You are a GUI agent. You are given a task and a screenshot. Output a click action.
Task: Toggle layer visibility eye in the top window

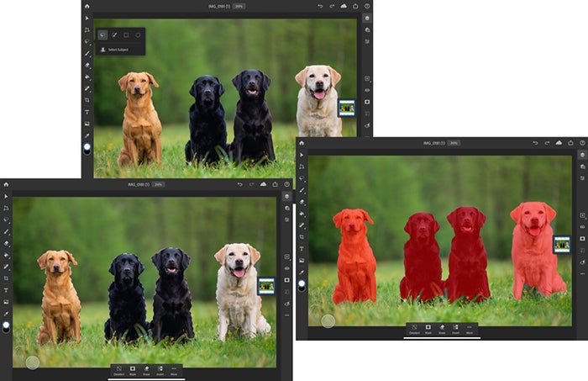367,90
